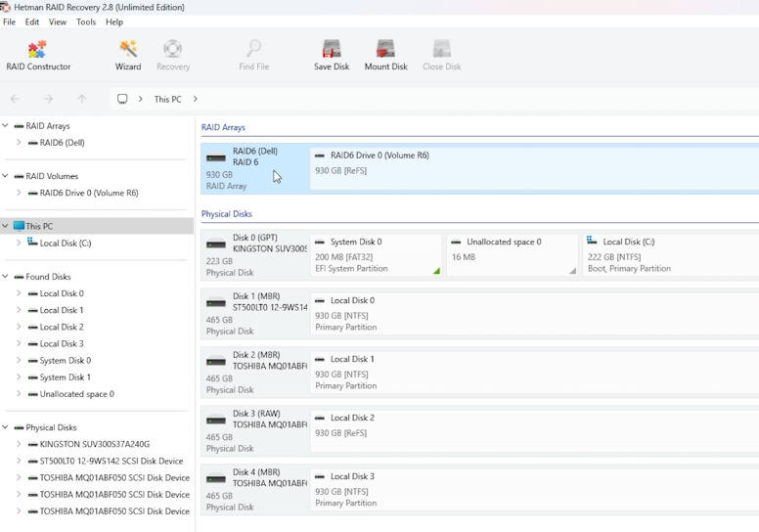Select Local Disk 2 in Found Disks tree
Screen dimensions: 759x532
pyautogui.click(x=62, y=327)
